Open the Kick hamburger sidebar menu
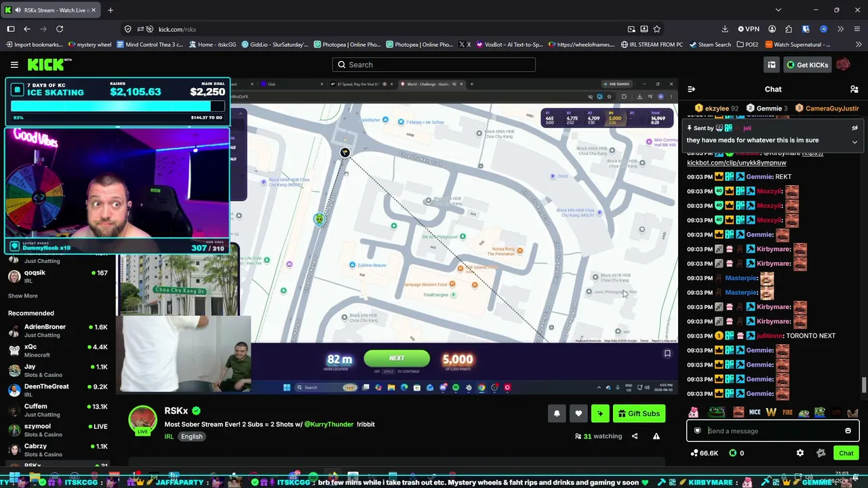868x488 pixels. click(14, 64)
